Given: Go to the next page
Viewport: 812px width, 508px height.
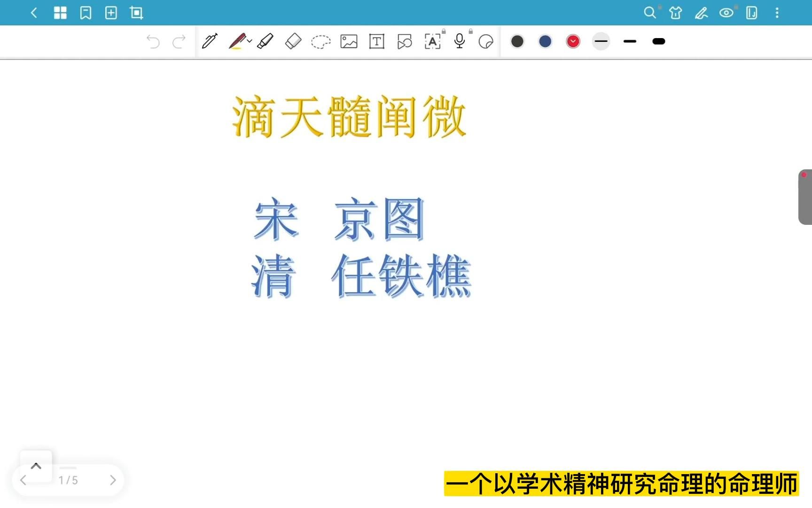Looking at the screenshot, I should click(x=113, y=480).
